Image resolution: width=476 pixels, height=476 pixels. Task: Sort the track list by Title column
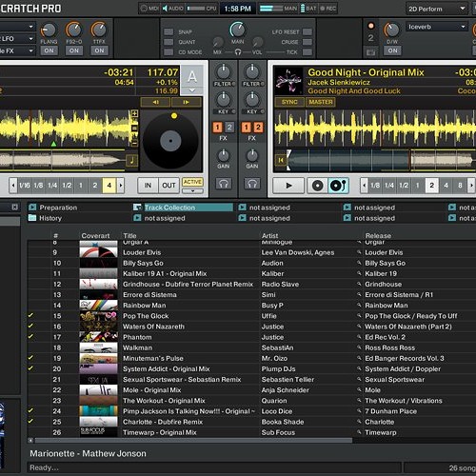click(x=129, y=235)
